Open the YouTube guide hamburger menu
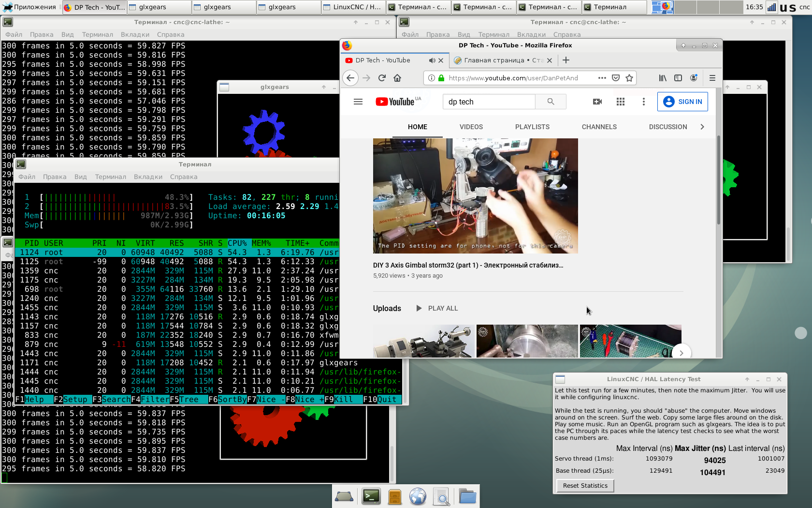Screen dimensions: 812x508 358,102
